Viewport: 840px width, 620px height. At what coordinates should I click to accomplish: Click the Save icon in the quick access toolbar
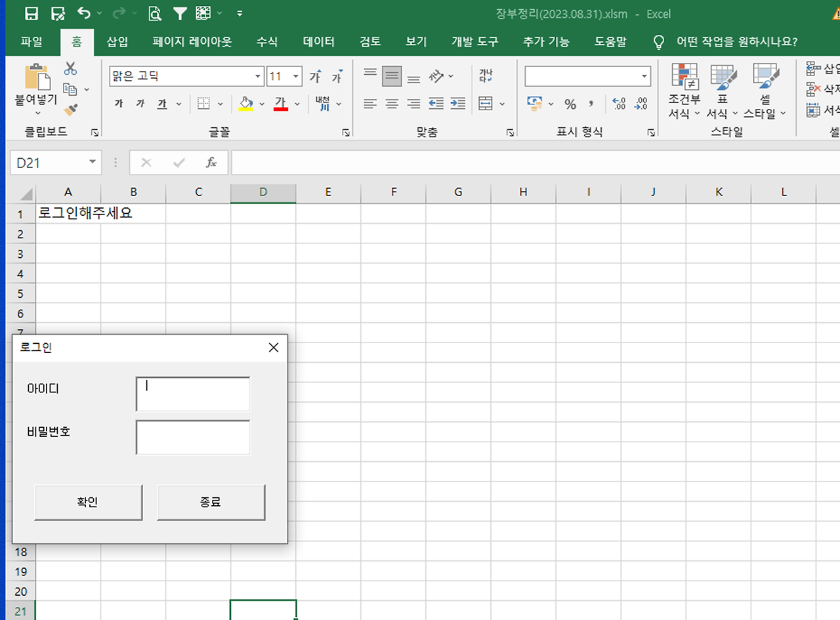(x=30, y=13)
